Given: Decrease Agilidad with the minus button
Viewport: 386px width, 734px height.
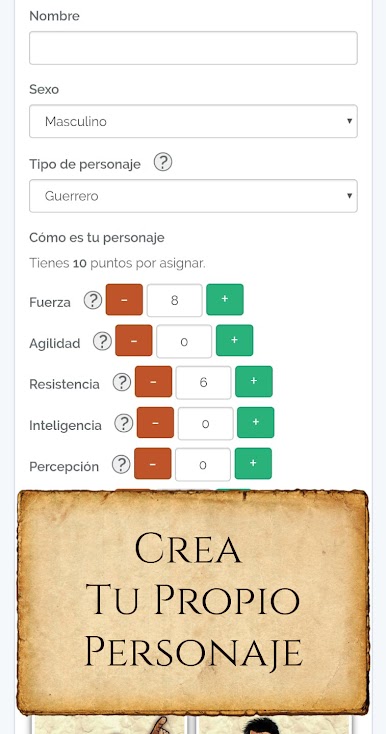Looking at the screenshot, I should (134, 340).
